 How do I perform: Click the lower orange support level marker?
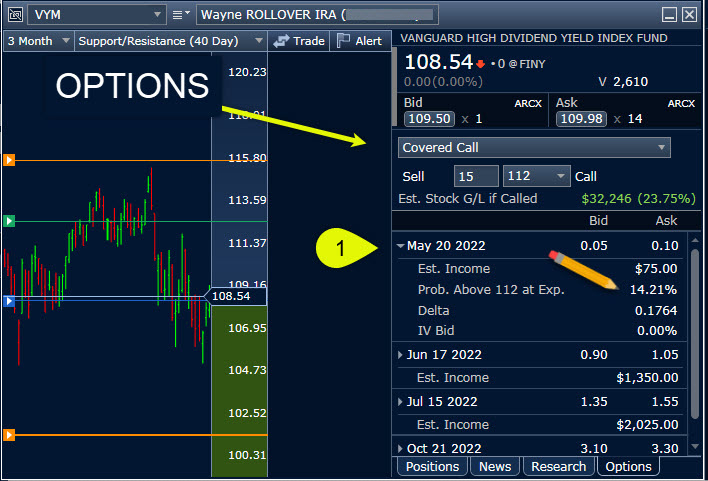(9, 435)
